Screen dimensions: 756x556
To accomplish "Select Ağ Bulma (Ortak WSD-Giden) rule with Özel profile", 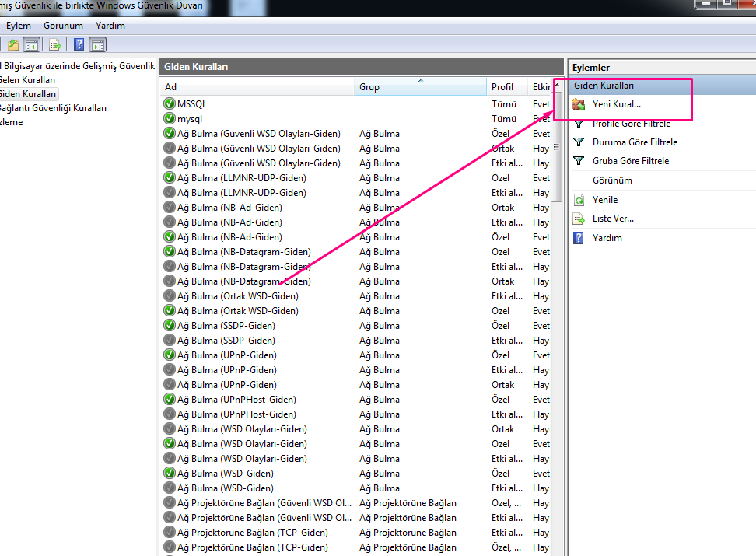I will coord(356,311).
